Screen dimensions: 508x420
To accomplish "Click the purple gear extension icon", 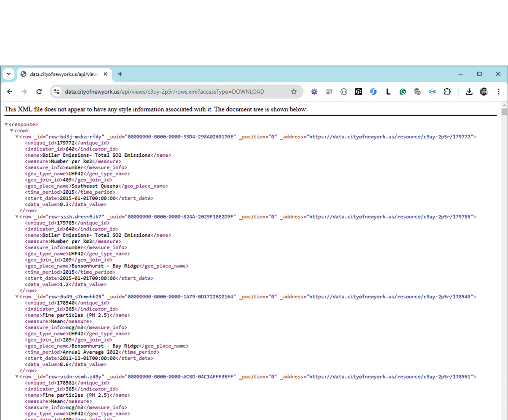I will (x=314, y=92).
